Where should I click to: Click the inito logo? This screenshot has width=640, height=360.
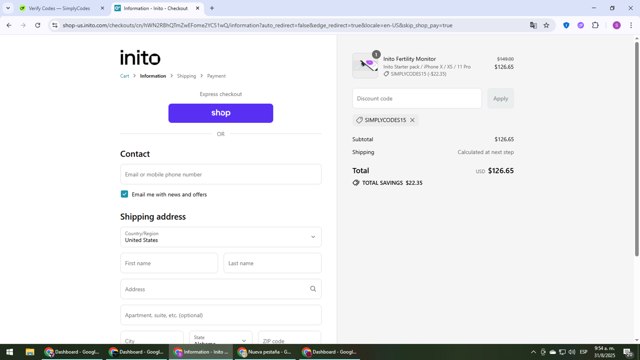tap(140, 58)
